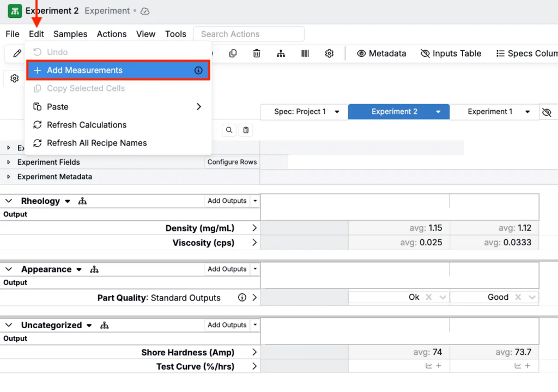
Task: Click Add Outputs button in Rheology
Action: pyautogui.click(x=227, y=201)
